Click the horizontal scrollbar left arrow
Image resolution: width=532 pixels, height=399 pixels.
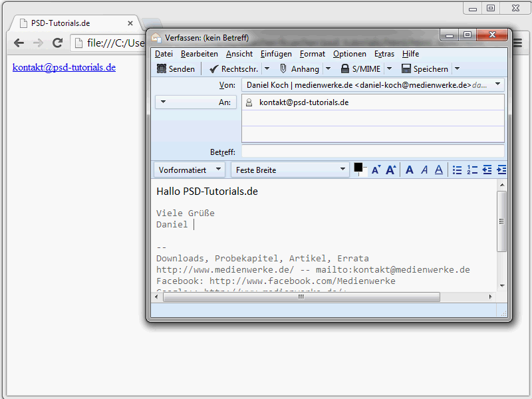pyautogui.click(x=156, y=297)
